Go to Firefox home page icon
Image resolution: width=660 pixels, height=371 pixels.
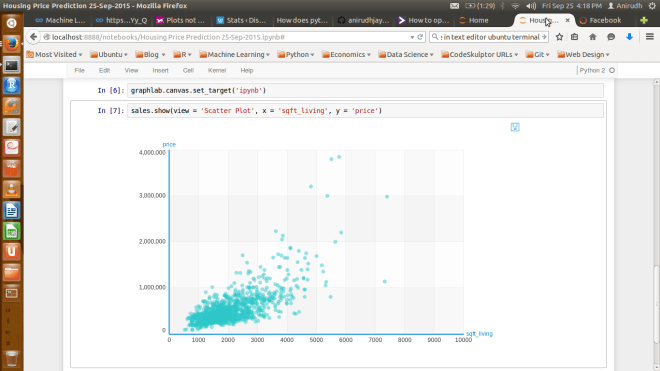tap(593, 37)
